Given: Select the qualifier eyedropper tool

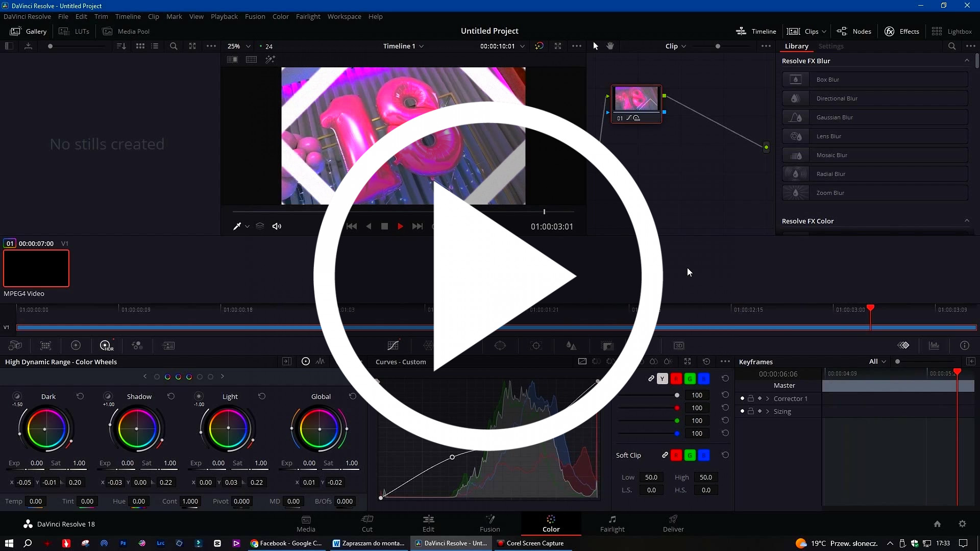Looking at the screenshot, I should 237,226.
